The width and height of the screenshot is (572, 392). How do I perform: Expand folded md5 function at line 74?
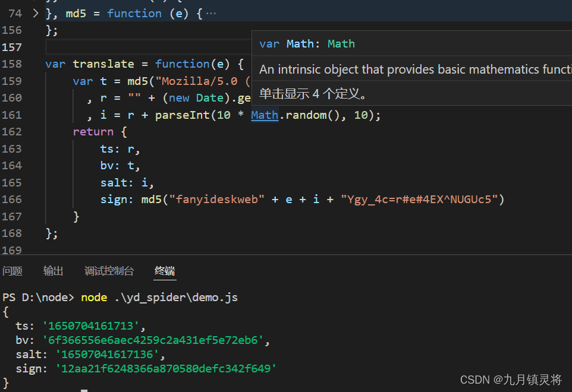click(36, 14)
